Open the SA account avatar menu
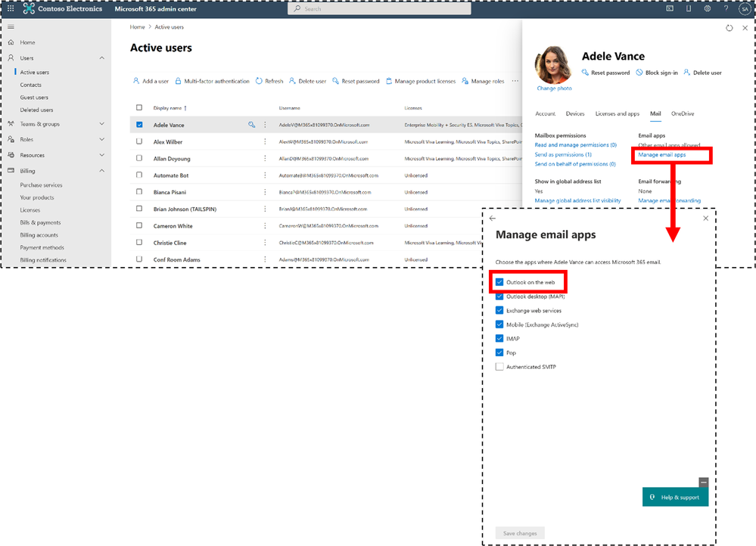 (745, 8)
